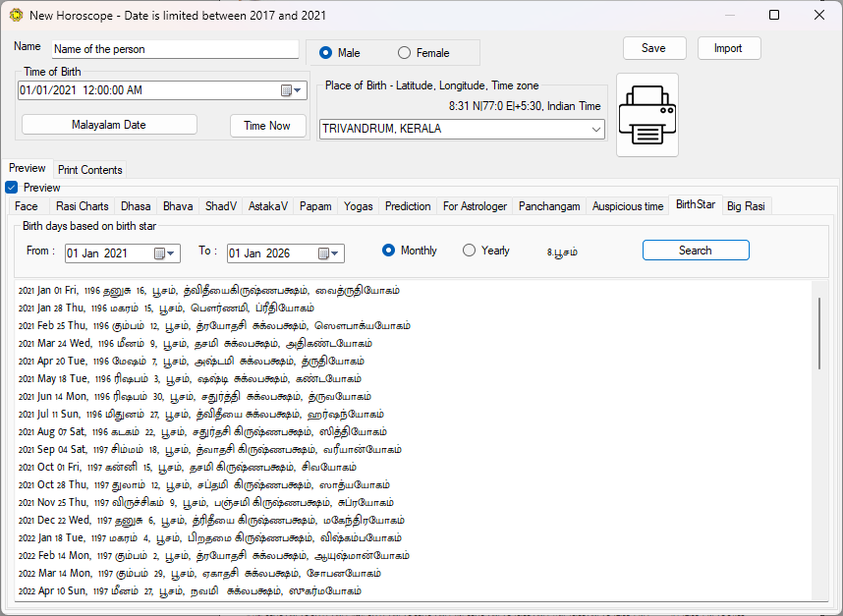Viewport: 843px width, 616px height.
Task: Maximize the New Horoscope window
Action: pos(774,15)
